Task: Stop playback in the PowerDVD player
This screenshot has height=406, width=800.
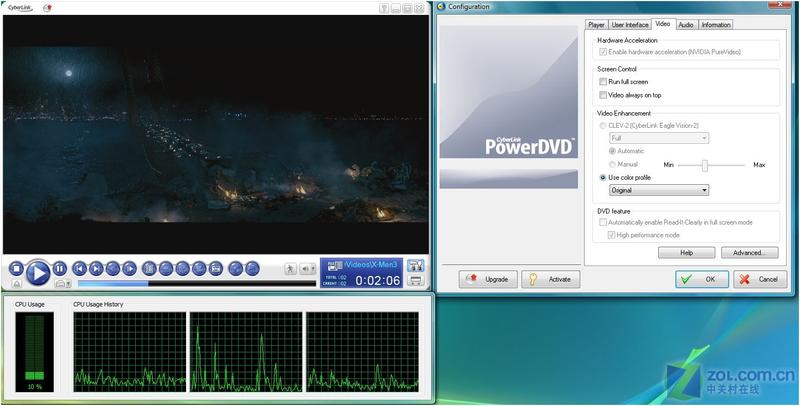Action: click(16, 268)
